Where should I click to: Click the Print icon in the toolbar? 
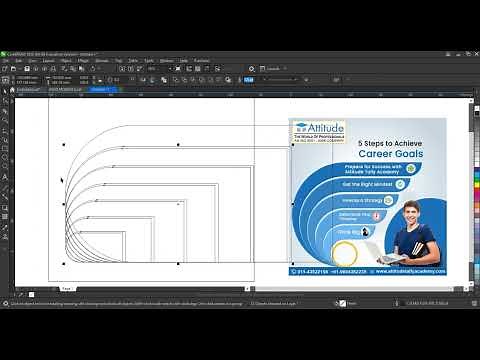coord(53,69)
